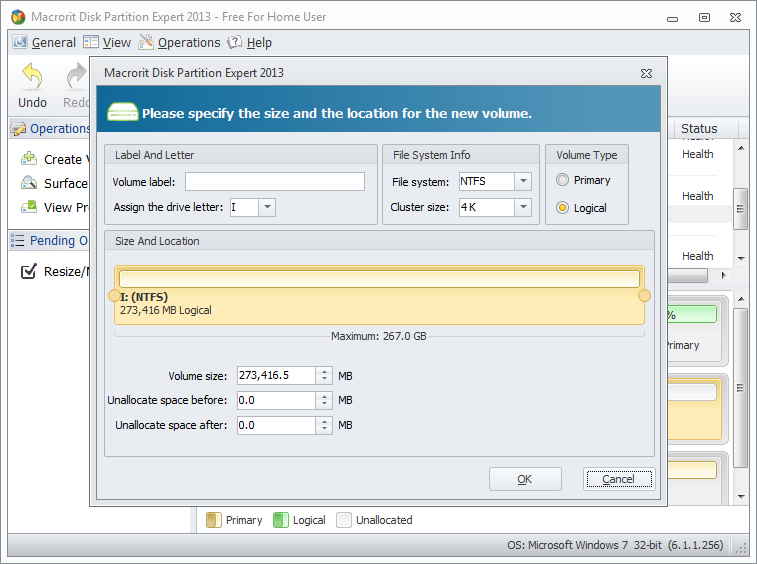The height and width of the screenshot is (564, 757).
Task: Select the Primary volume type radio
Action: coord(562,180)
